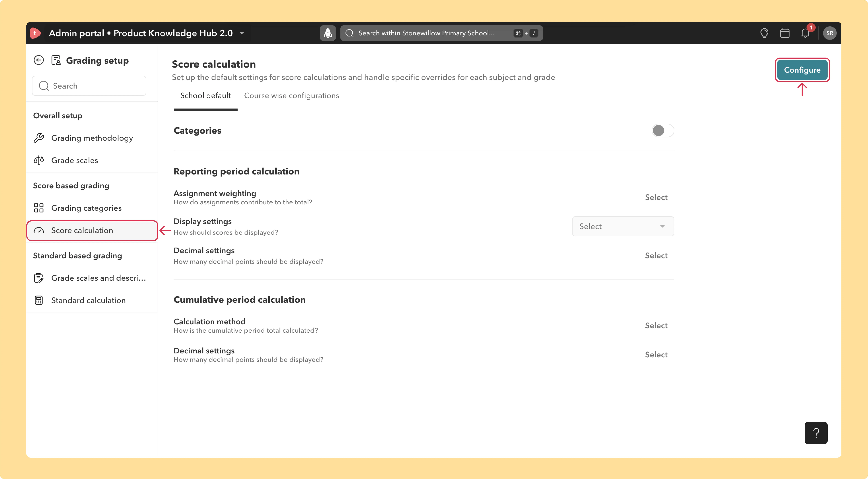
Task: Click the Toddle logo icon
Action: click(35, 33)
